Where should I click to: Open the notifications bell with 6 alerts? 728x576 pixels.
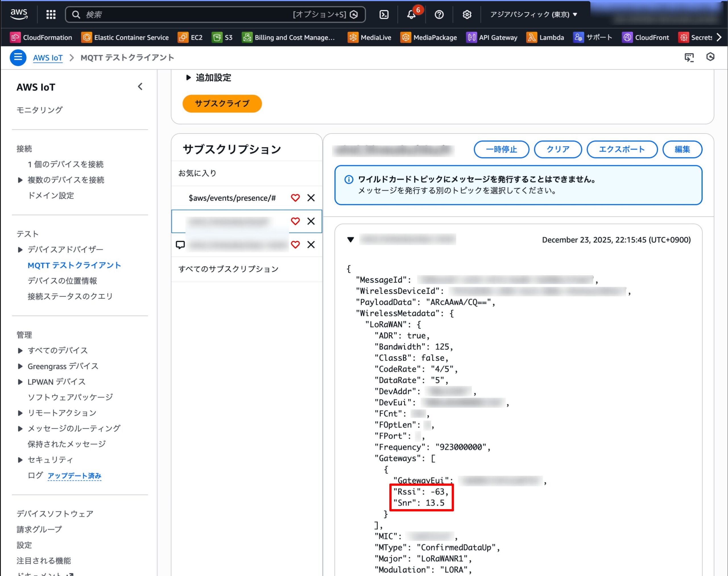[x=411, y=15]
